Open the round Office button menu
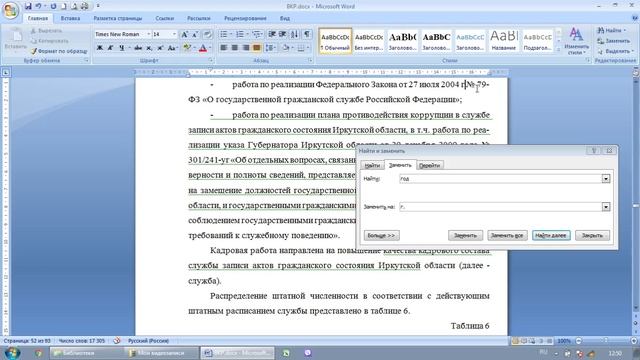 pyautogui.click(x=11, y=10)
